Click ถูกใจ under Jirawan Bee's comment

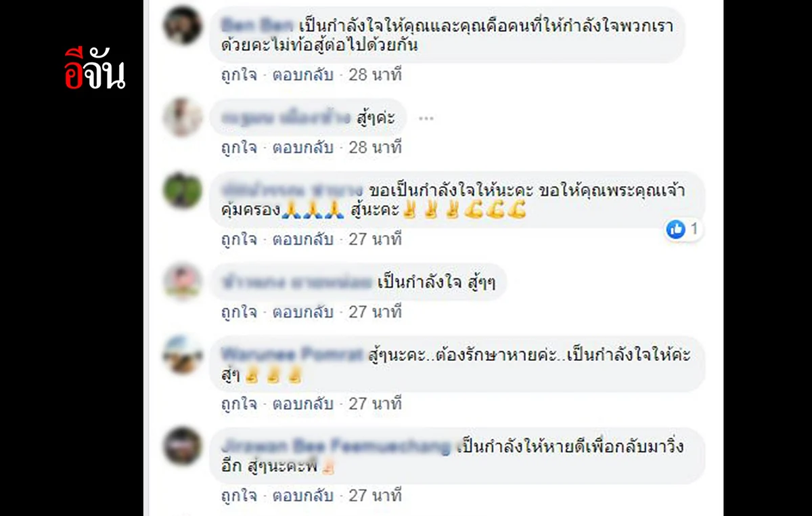[x=239, y=496]
